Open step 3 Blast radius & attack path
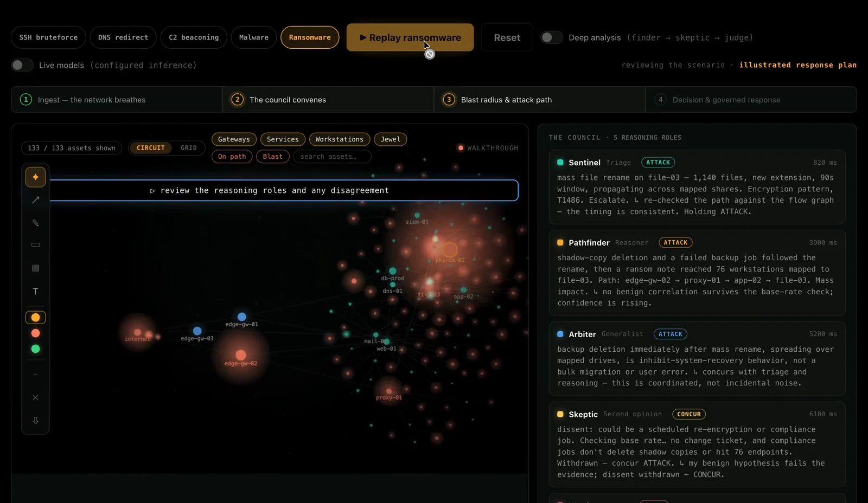The width and height of the screenshot is (868, 503). (x=540, y=100)
